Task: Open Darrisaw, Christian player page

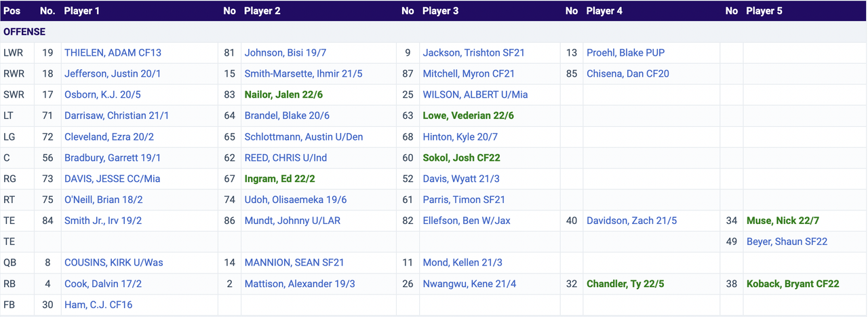Action: [x=117, y=116]
